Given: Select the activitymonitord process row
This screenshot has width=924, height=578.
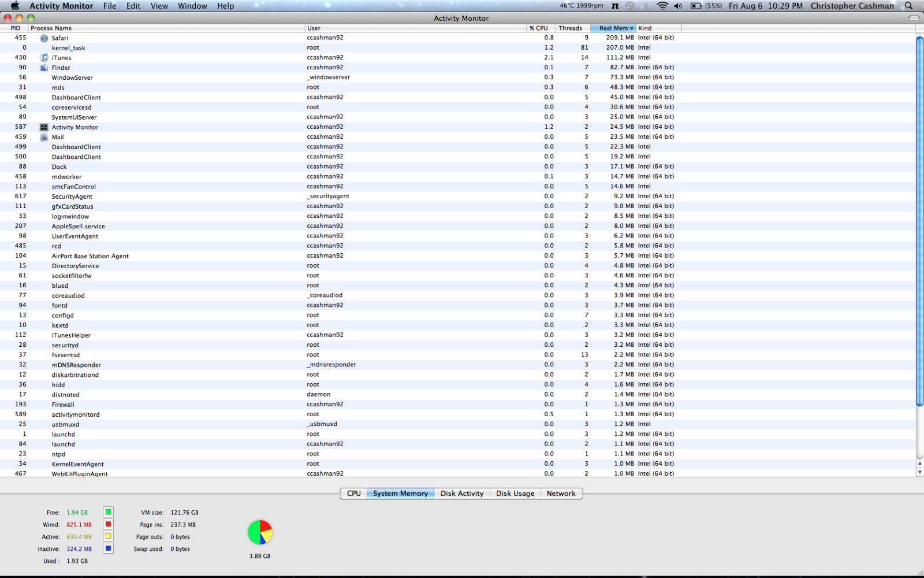Looking at the screenshot, I should coord(457,414).
